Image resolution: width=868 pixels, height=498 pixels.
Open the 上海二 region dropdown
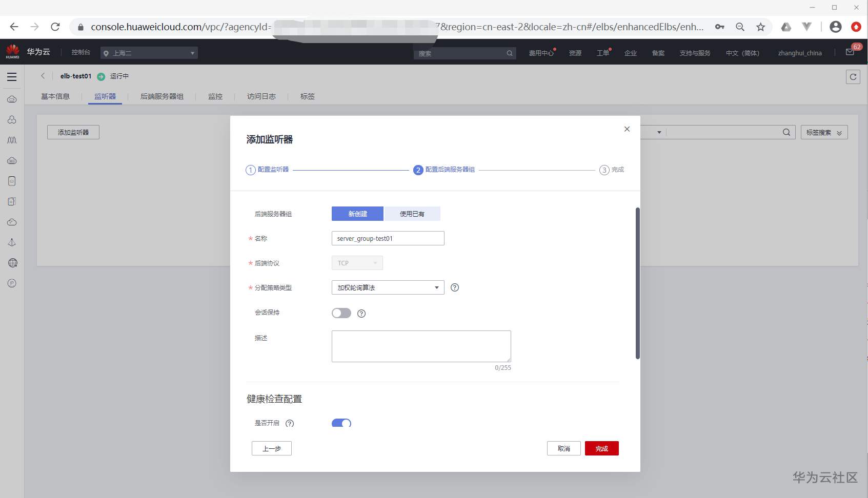[x=149, y=53]
